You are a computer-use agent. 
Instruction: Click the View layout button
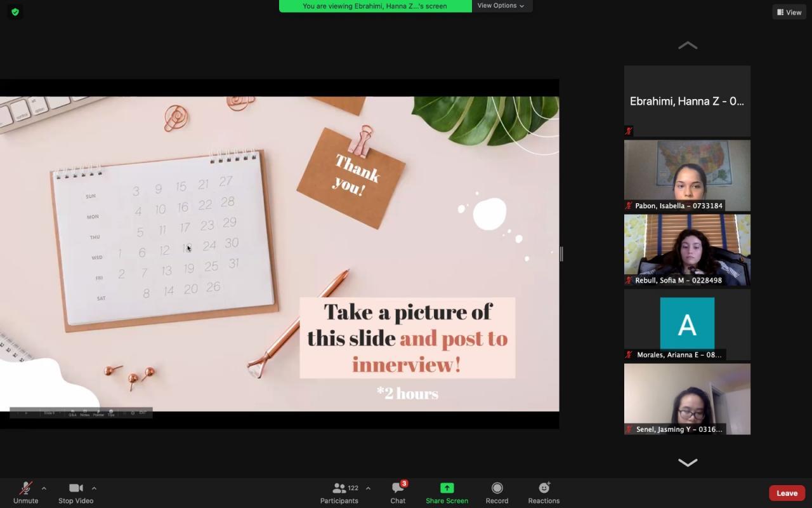[789, 12]
